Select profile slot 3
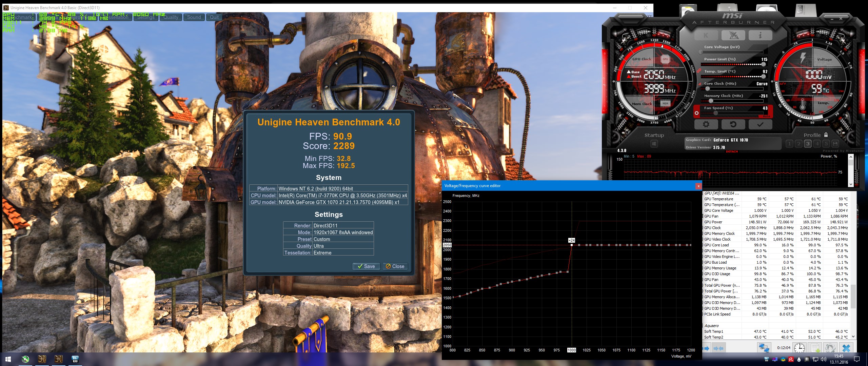Viewport: 868px width, 366px height. (x=808, y=144)
